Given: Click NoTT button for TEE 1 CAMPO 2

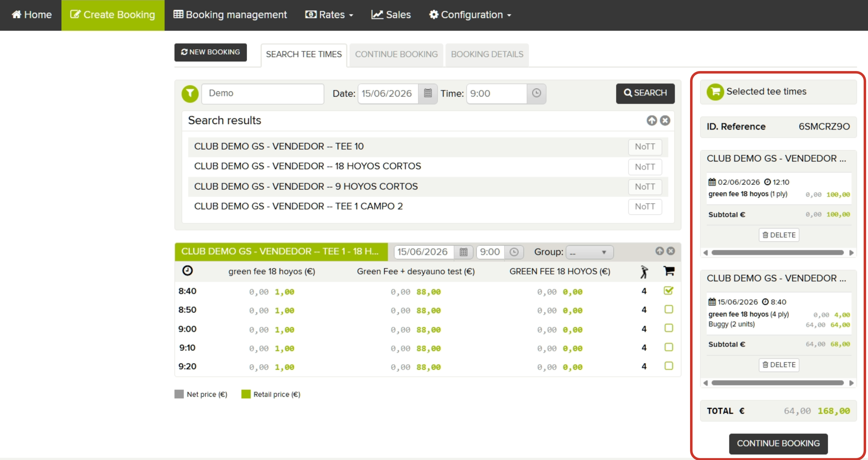Looking at the screenshot, I should (x=645, y=206).
